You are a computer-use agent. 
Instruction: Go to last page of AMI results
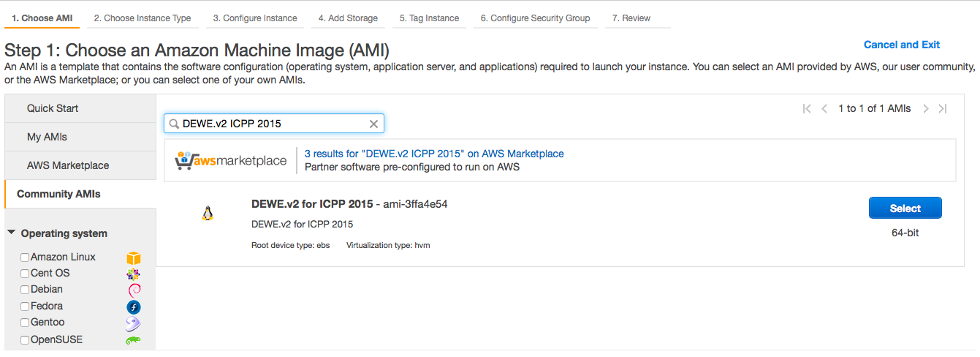[x=943, y=108]
